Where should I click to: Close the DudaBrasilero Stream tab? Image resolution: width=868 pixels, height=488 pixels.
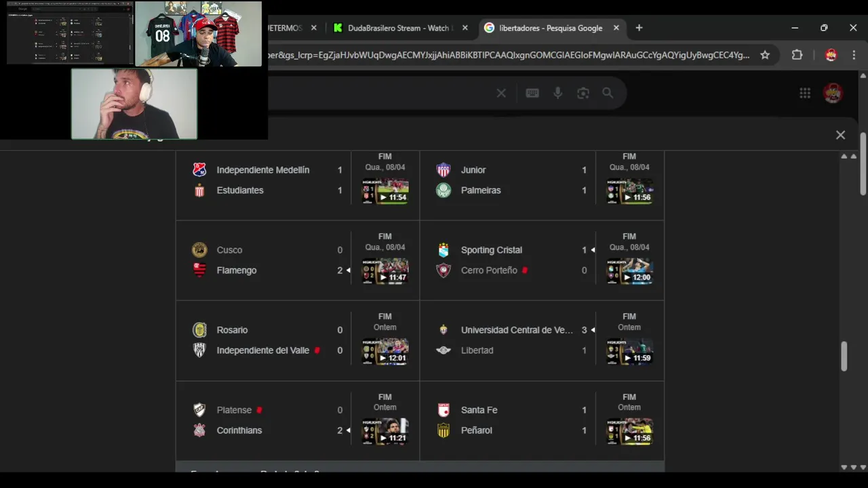click(x=465, y=28)
